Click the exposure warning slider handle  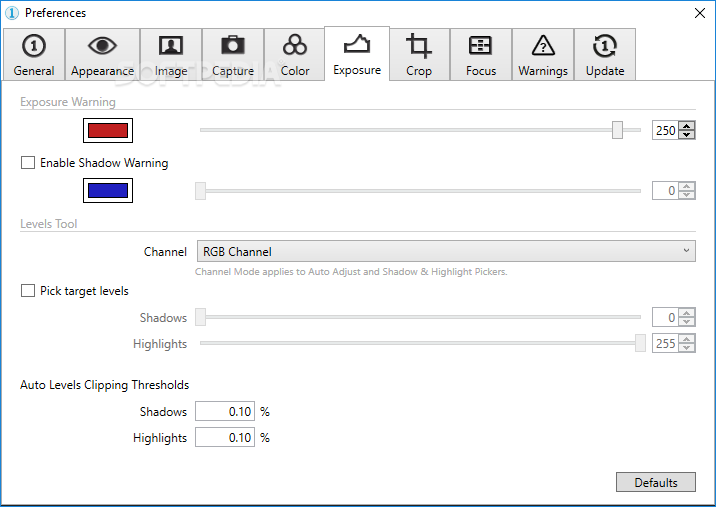click(x=617, y=130)
